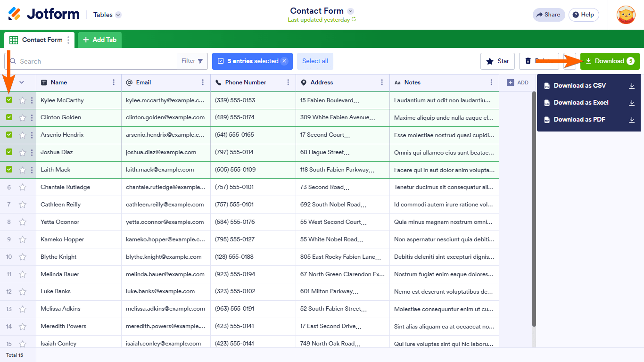Open the Share options
Image resolution: width=644 pixels, height=362 pixels.
point(548,15)
